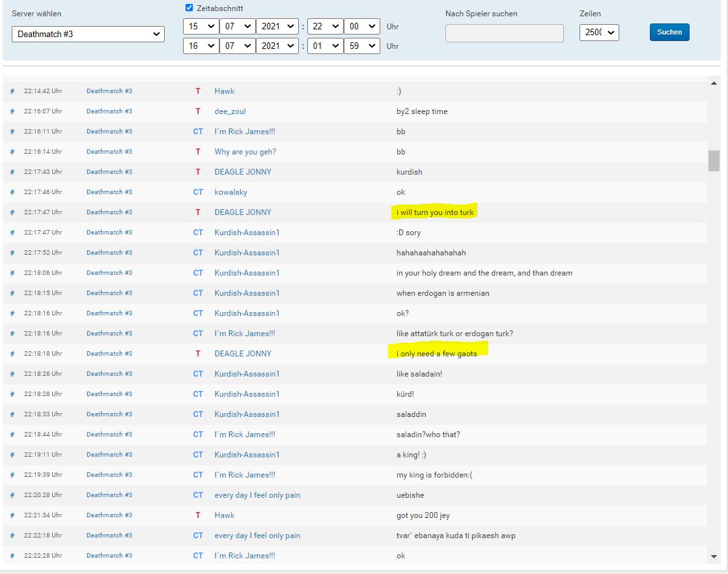Select player every day I feel only pain at 22:20:28

click(257, 495)
